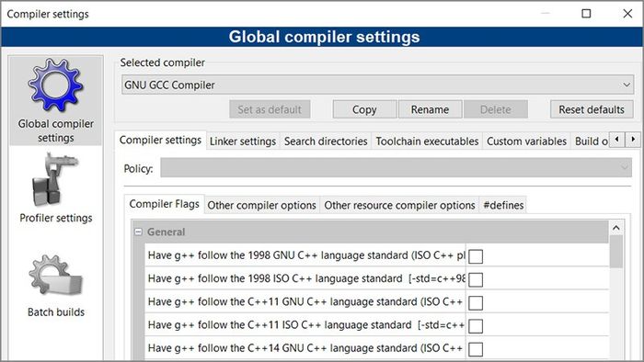Switch to Linker settings tab
Image resolution: width=644 pixels, height=362 pixels.
click(243, 141)
